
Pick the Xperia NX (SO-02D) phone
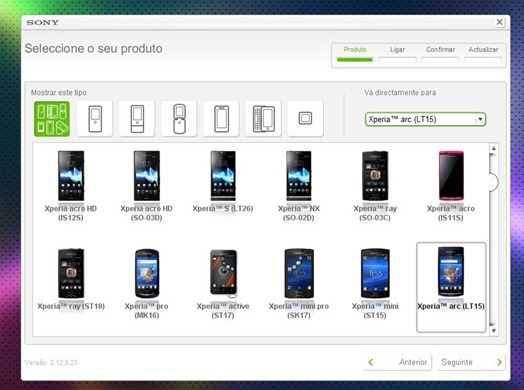pos(299,186)
